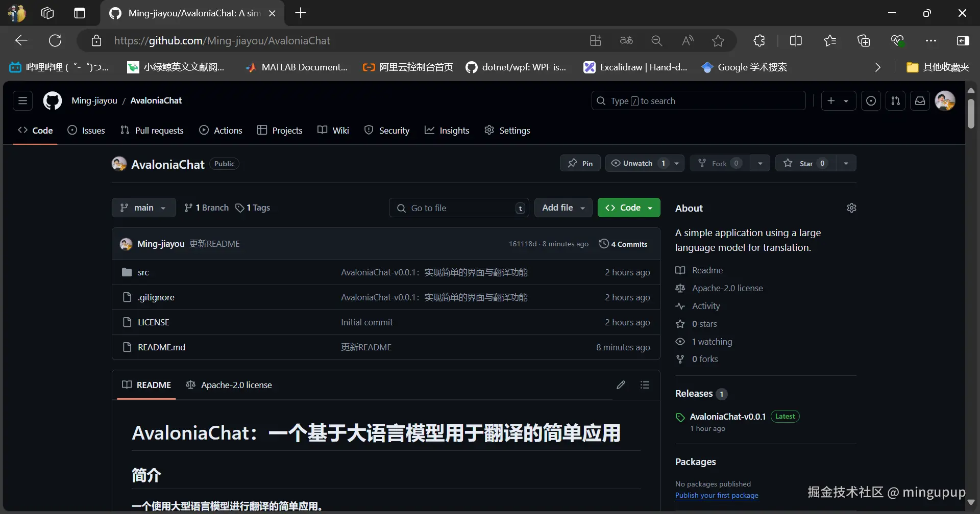
Task: Open the notifications inbox icon
Action: [x=920, y=101]
